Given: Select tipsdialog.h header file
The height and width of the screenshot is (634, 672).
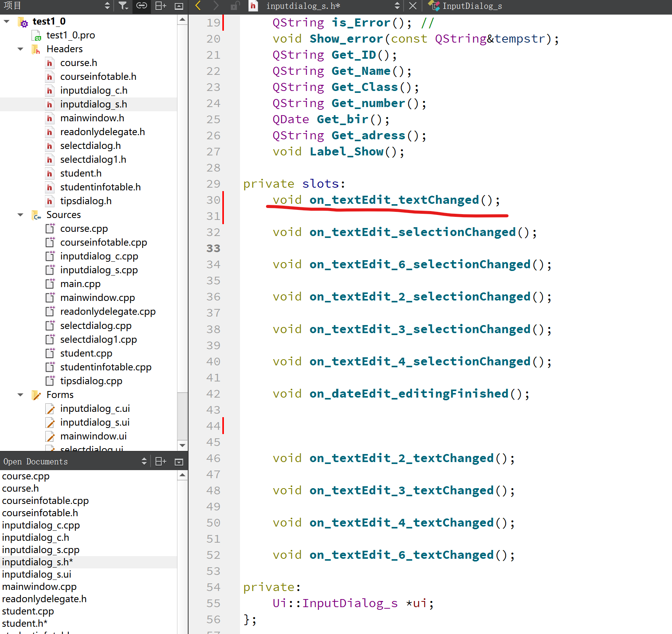Looking at the screenshot, I should (86, 201).
